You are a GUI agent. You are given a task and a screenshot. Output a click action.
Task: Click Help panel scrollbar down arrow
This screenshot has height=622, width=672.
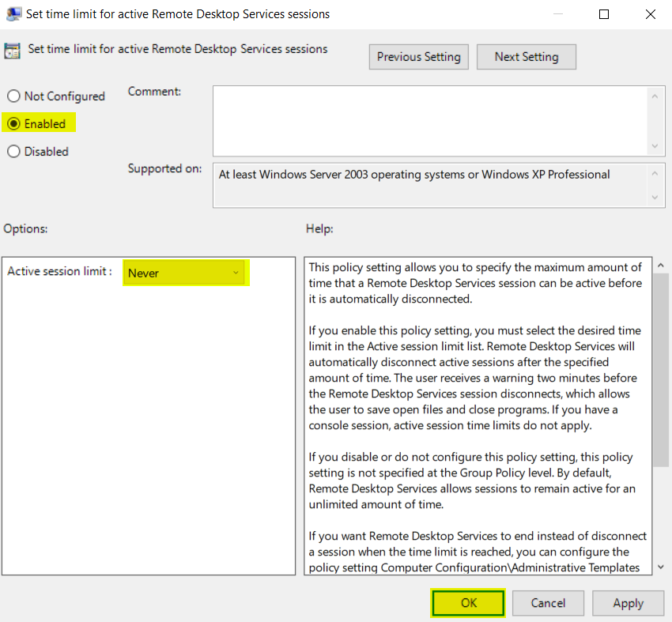pyautogui.click(x=662, y=567)
